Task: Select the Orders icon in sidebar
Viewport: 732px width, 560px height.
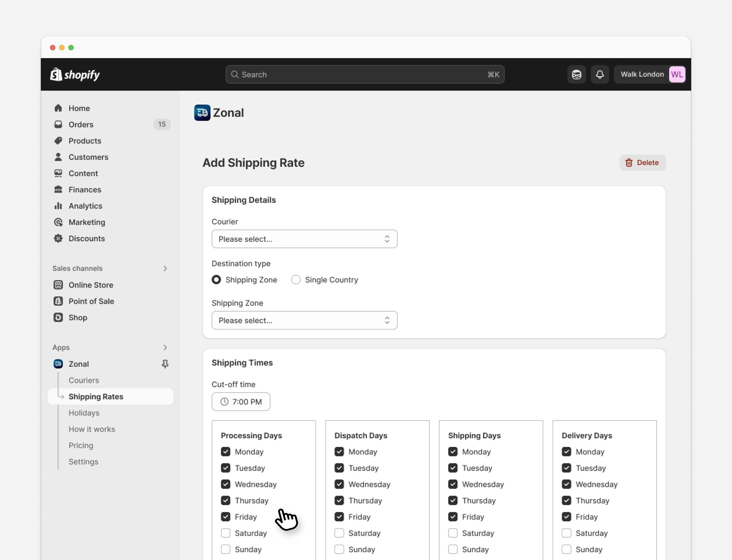Action: pos(58,124)
